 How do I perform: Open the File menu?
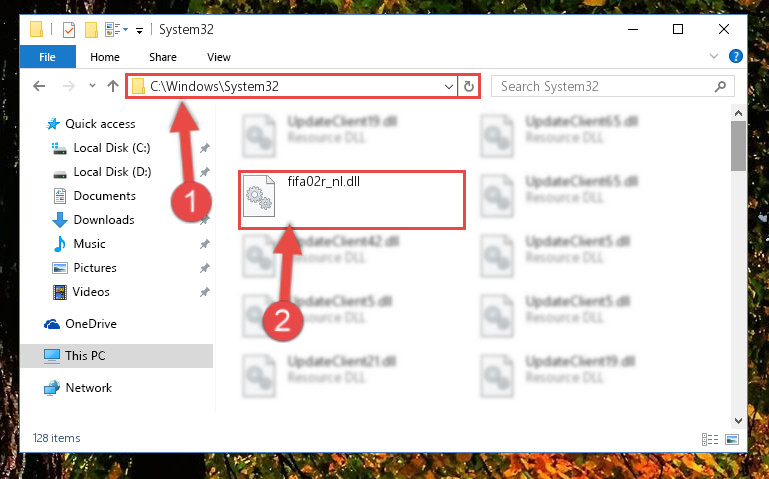(x=48, y=57)
